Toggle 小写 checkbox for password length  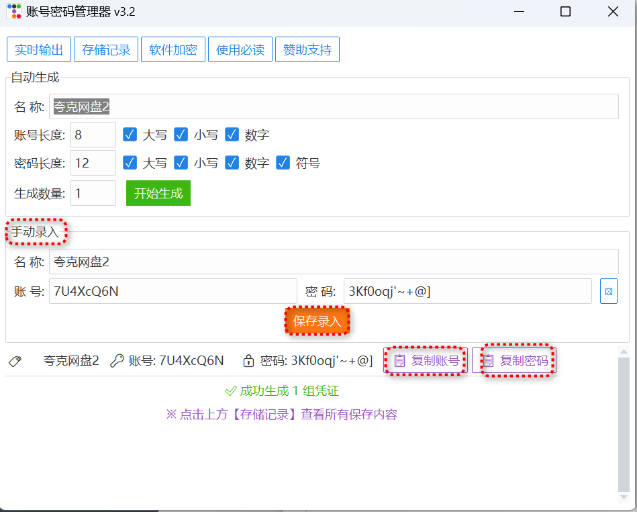181,163
